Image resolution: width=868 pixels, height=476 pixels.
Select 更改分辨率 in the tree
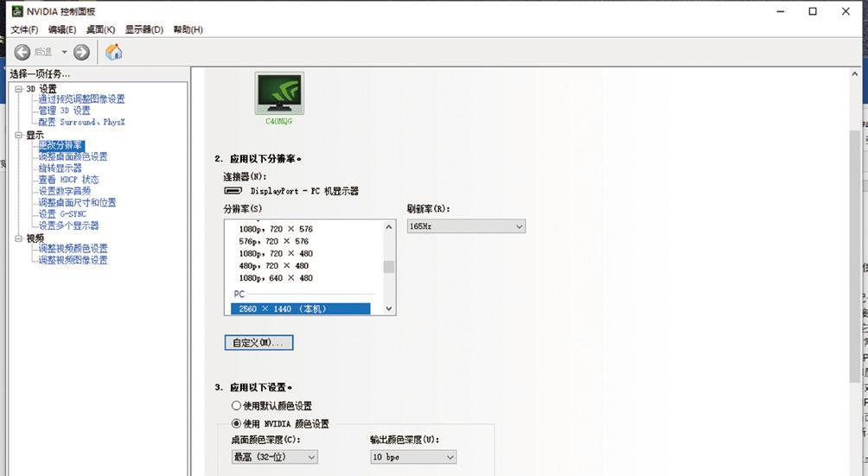pos(61,145)
